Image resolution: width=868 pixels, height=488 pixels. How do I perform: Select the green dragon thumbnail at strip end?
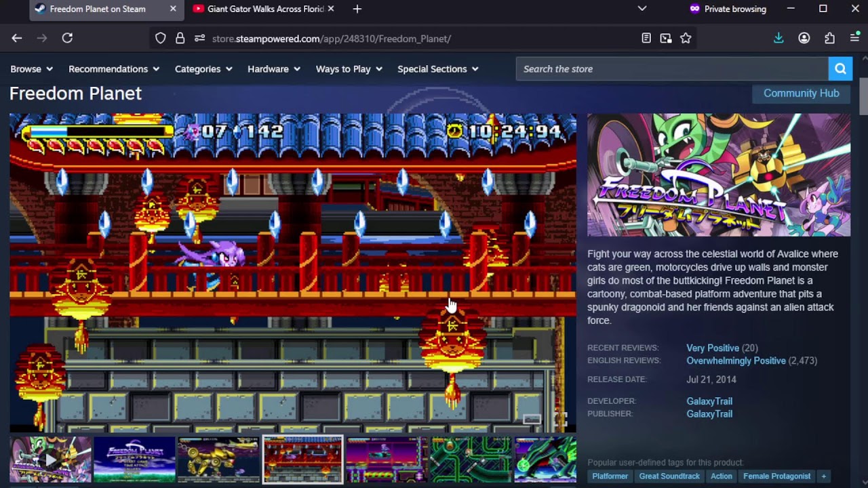coord(545,460)
